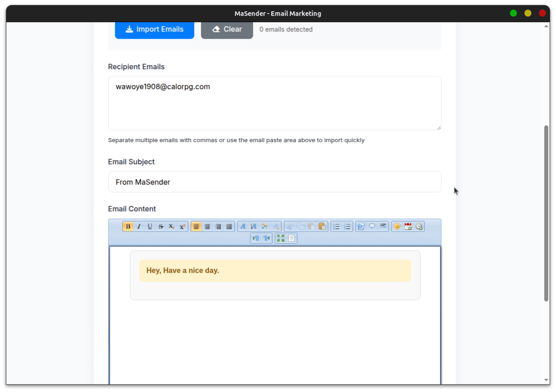Insert a quote block
The height and width of the screenshot is (392, 556).
[x=372, y=227]
